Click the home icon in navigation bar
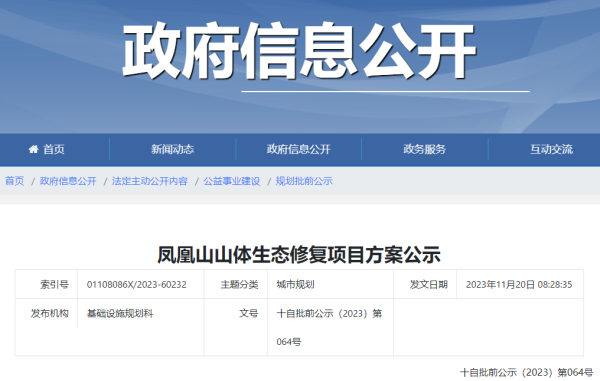 click(x=34, y=149)
